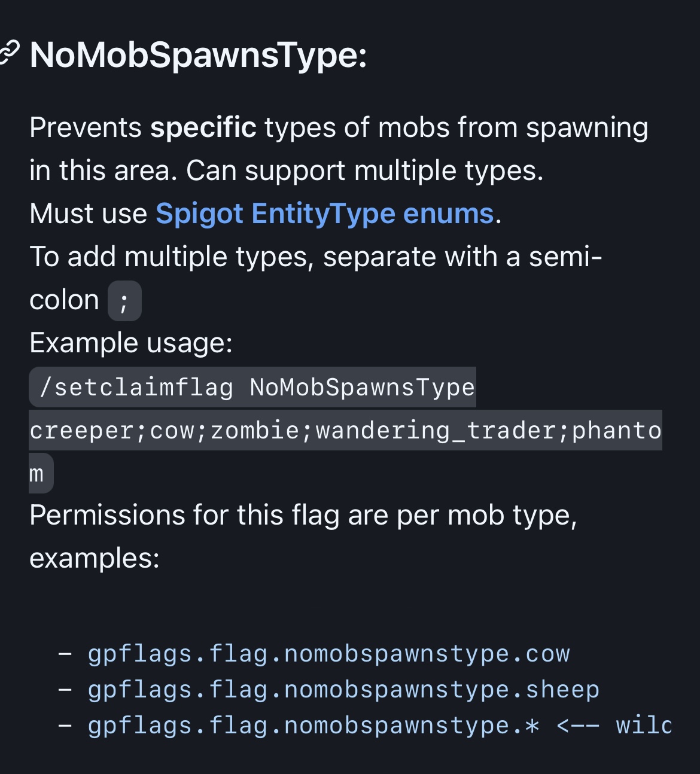The width and height of the screenshot is (700, 774).
Task: Open the Spigot EntityType enums link
Action: click(325, 214)
